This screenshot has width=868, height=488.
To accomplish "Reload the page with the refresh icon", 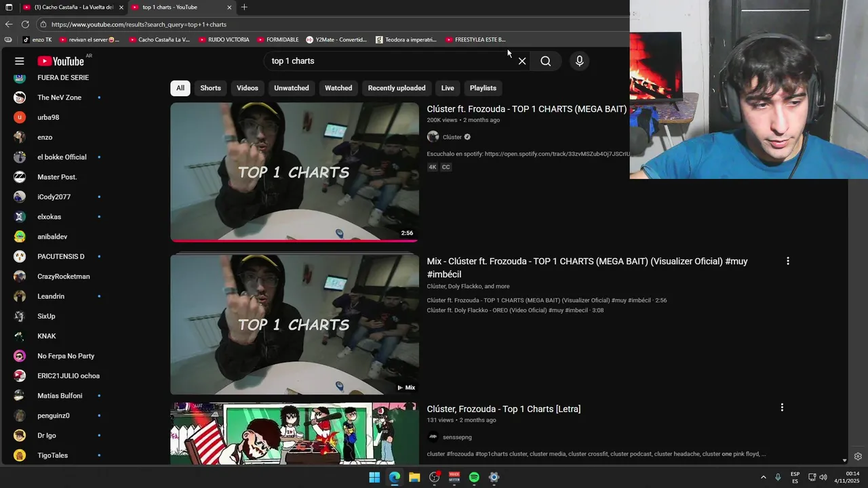I will pyautogui.click(x=25, y=24).
